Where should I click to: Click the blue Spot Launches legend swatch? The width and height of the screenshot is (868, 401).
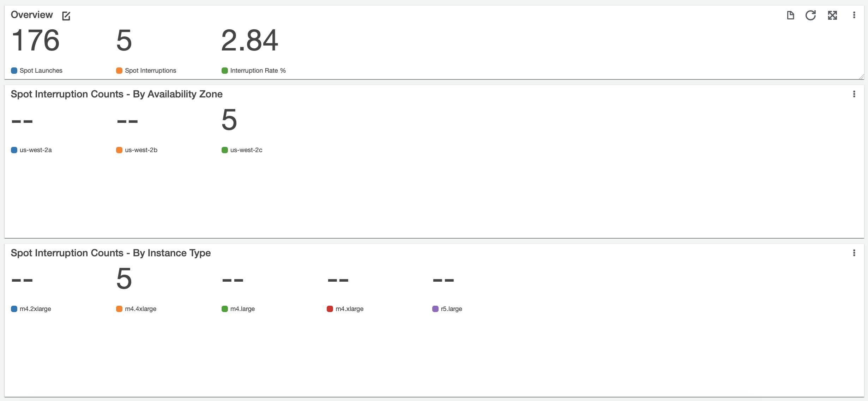tap(14, 71)
